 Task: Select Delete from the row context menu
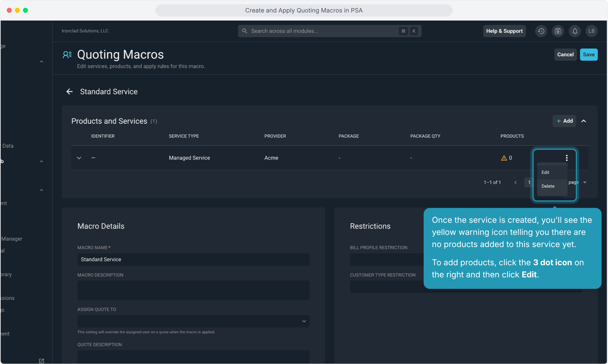click(x=552, y=186)
